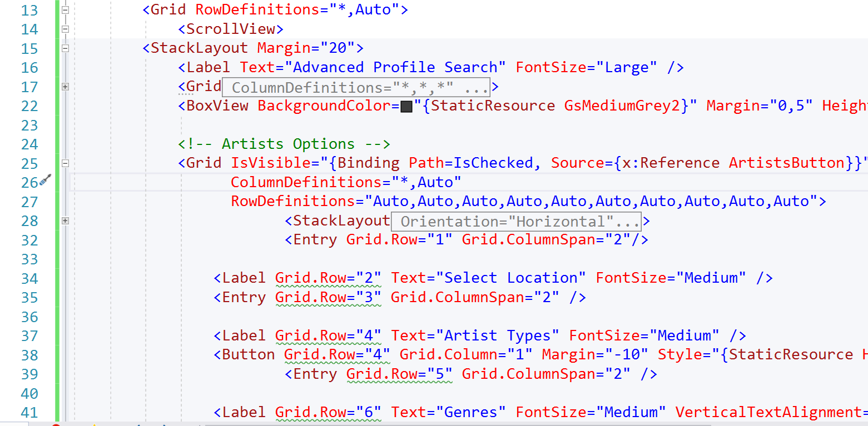The image size is (868, 426).
Task: Collapse the Artists Options Grid on line 25
Action: click(65, 163)
